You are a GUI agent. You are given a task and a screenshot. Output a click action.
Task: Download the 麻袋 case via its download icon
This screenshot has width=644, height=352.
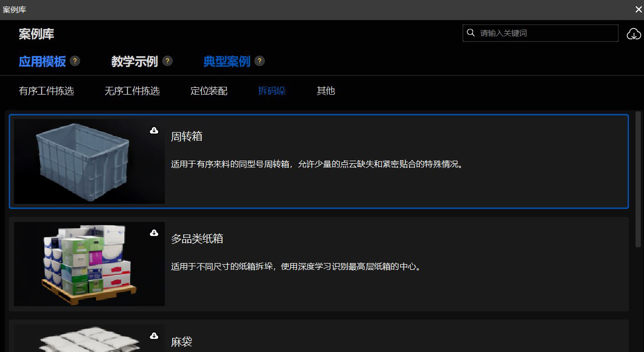pos(154,336)
